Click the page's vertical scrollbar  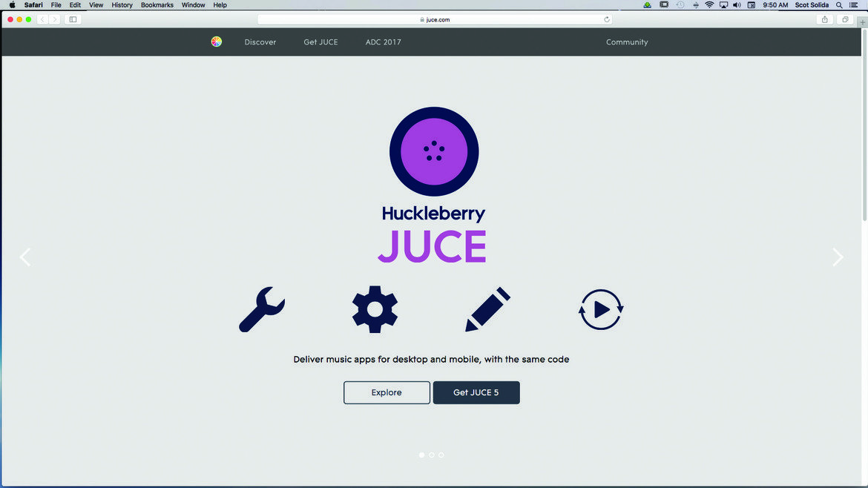[x=865, y=125]
